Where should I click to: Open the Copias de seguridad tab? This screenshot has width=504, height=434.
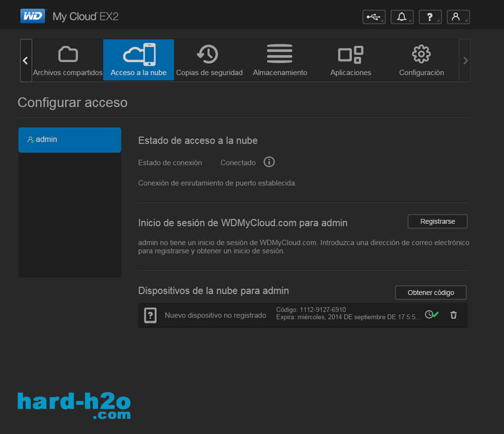pyautogui.click(x=209, y=60)
